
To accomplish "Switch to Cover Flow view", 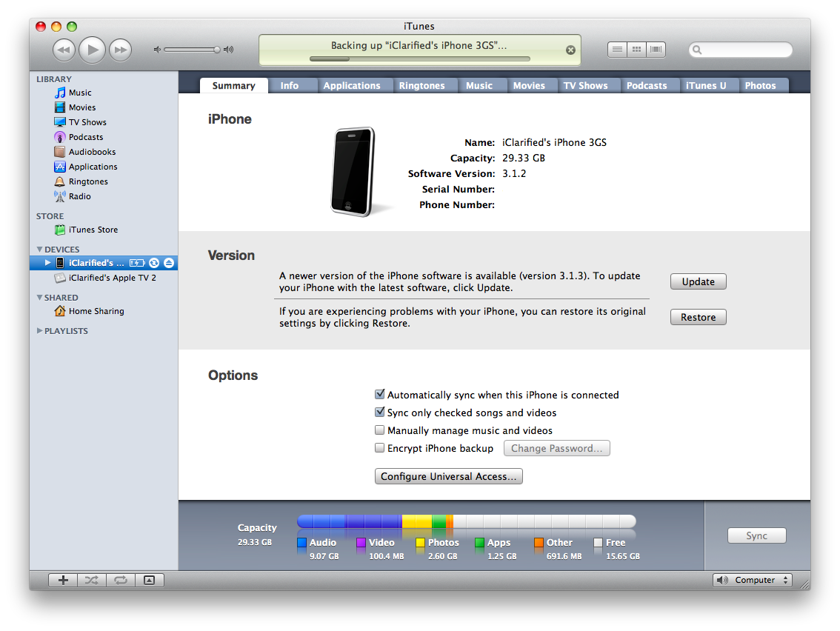I will 656,50.
